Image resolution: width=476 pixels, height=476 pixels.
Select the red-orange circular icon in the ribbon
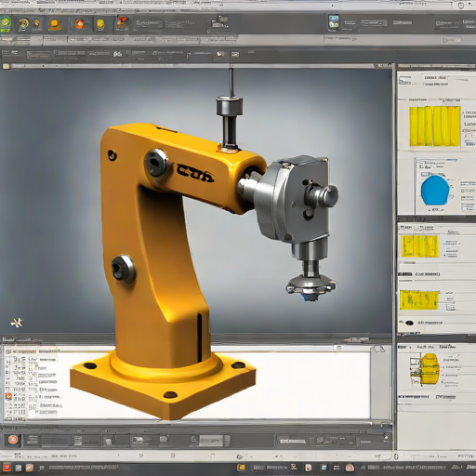(x=80, y=24)
